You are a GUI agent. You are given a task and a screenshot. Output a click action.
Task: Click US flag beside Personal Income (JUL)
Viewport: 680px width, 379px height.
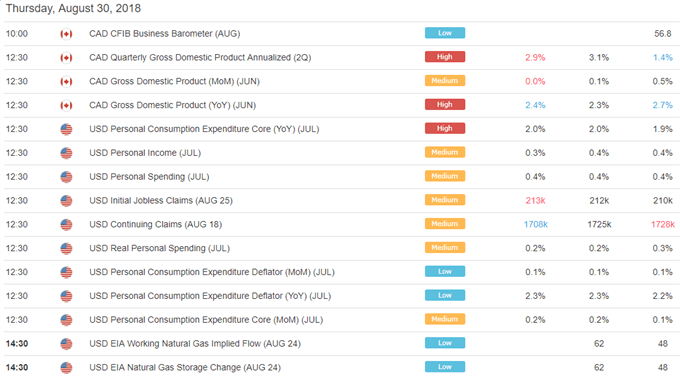click(66, 153)
